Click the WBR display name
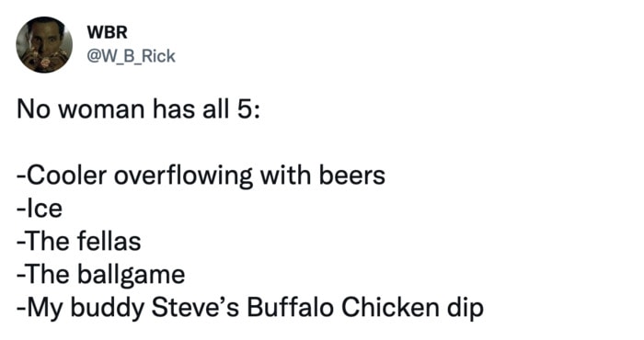The width and height of the screenshot is (644, 340). pos(108,32)
